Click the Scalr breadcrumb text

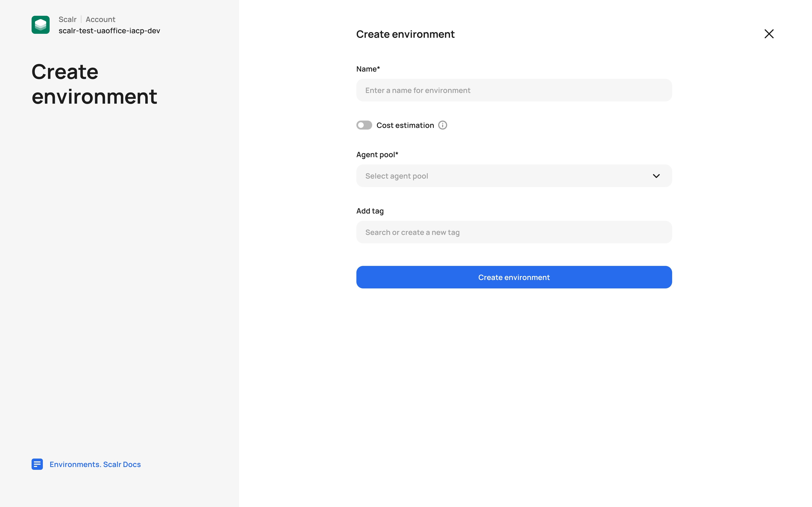[x=67, y=20]
